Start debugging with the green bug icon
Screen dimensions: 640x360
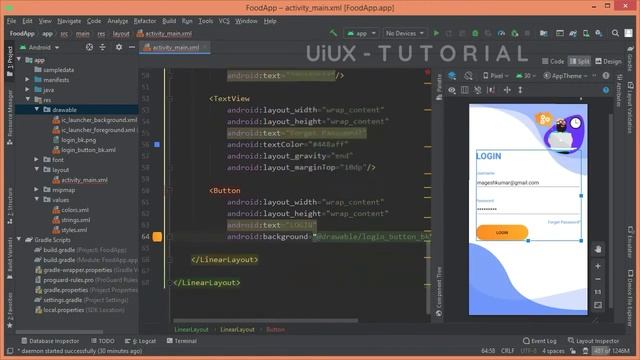point(475,33)
